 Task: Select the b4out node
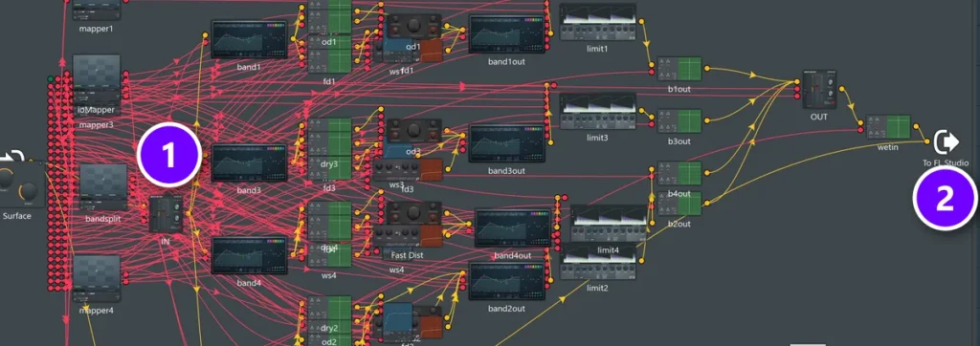(x=679, y=174)
